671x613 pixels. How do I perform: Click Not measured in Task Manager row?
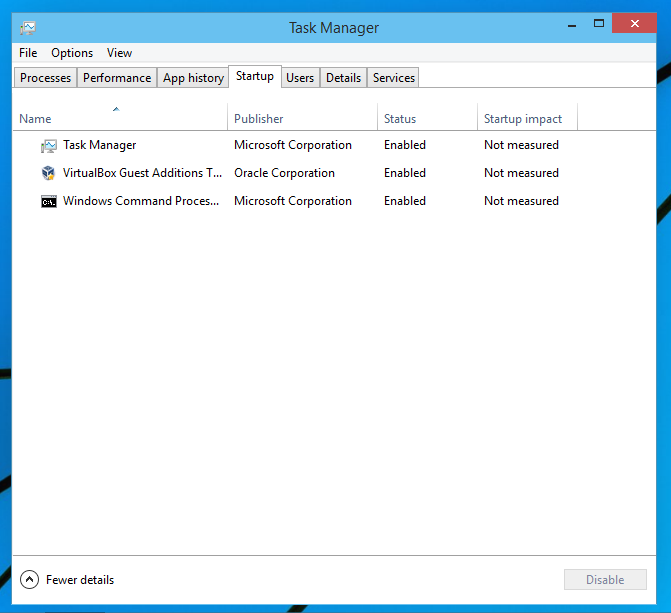tap(521, 145)
